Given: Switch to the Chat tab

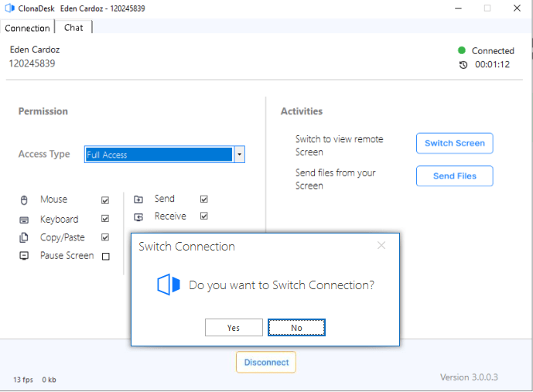Looking at the screenshot, I should pos(73,28).
